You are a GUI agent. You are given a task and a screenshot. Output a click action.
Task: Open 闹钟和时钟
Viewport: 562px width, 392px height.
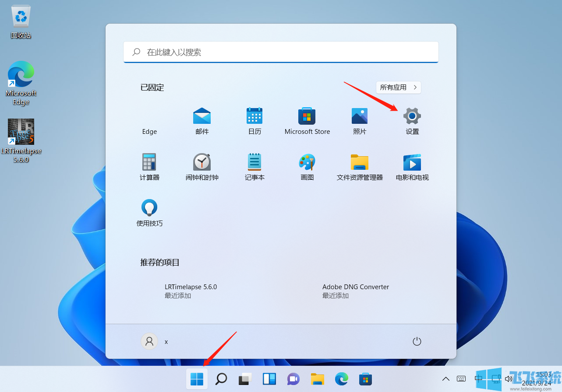201,166
